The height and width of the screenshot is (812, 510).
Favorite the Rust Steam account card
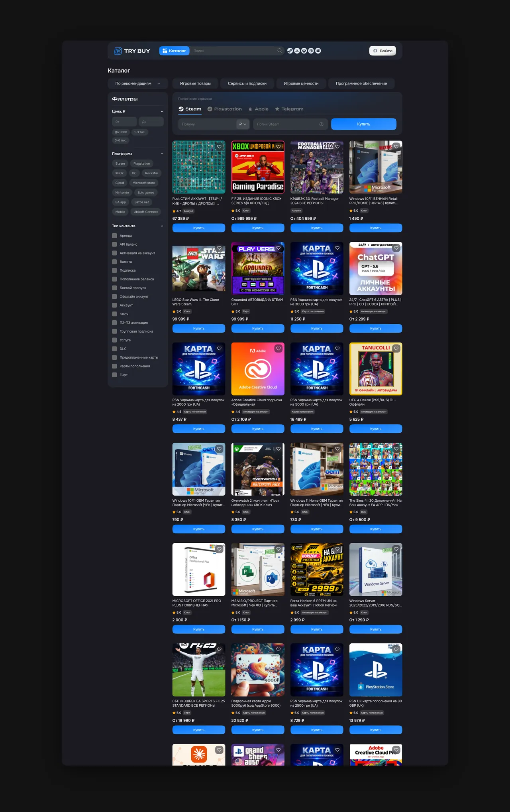[219, 147]
